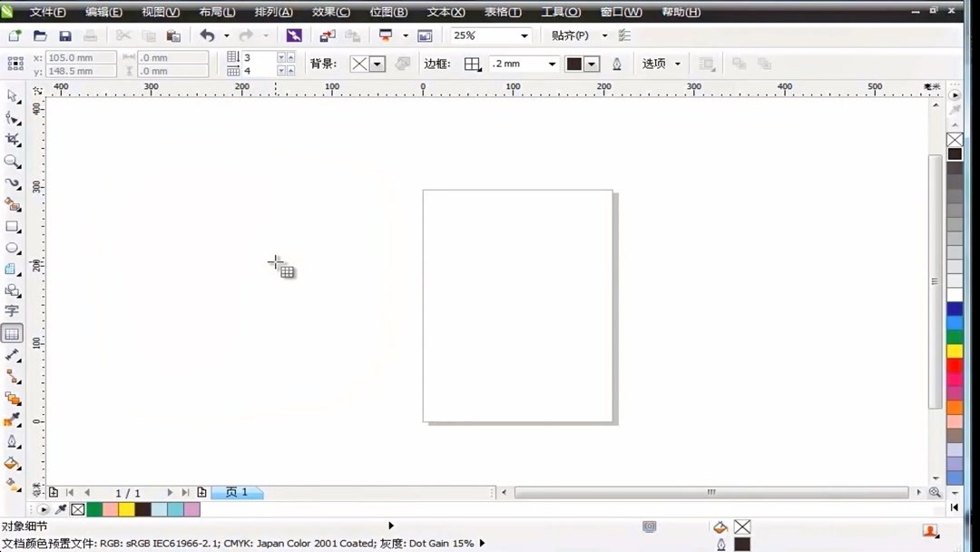
Task: Open the table background color dropdown
Action: (377, 64)
